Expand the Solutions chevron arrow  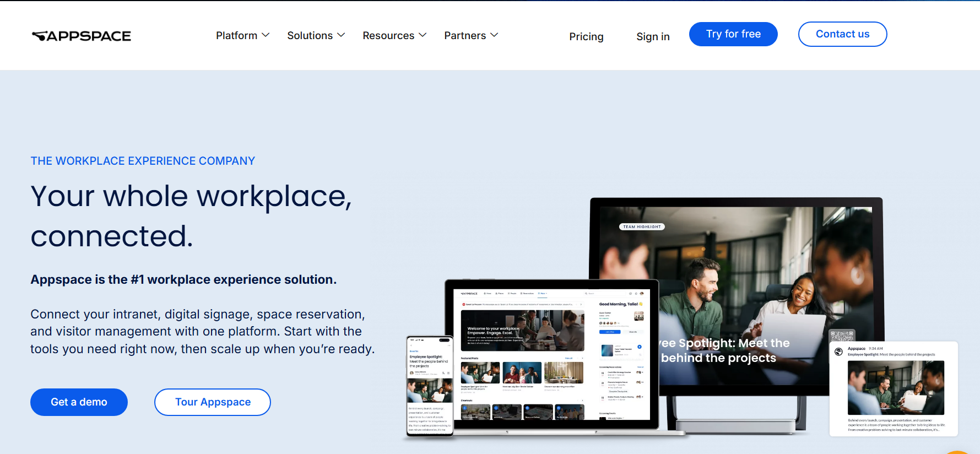341,35
